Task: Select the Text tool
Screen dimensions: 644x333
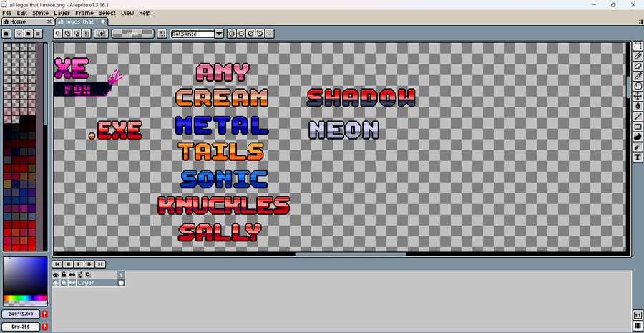Action: point(638,157)
